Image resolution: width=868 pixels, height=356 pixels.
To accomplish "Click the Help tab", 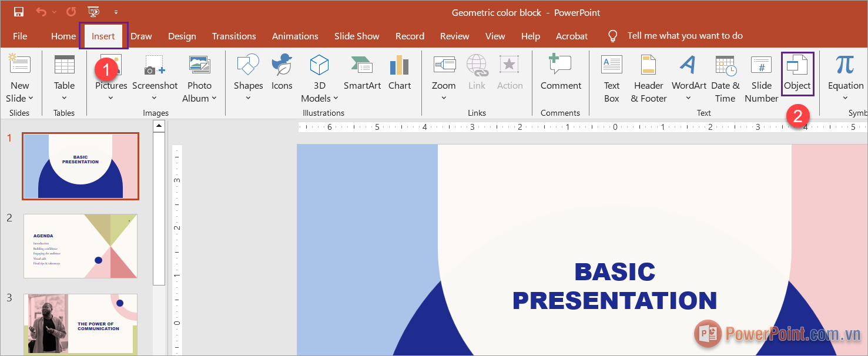I will 531,36.
